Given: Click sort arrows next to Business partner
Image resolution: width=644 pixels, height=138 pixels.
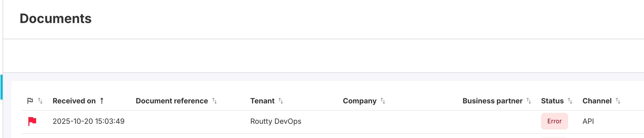Looking at the screenshot, I should (529, 101).
